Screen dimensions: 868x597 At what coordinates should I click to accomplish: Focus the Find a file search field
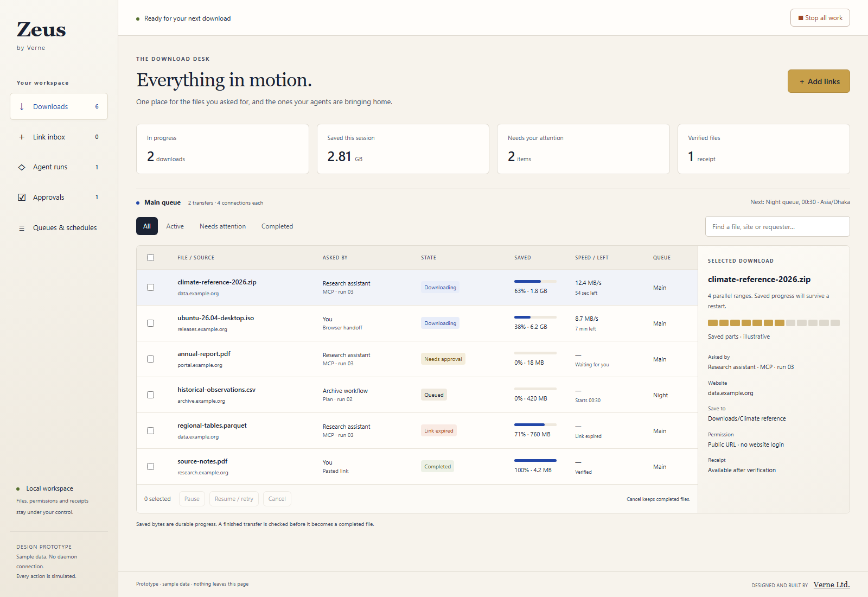coord(777,226)
